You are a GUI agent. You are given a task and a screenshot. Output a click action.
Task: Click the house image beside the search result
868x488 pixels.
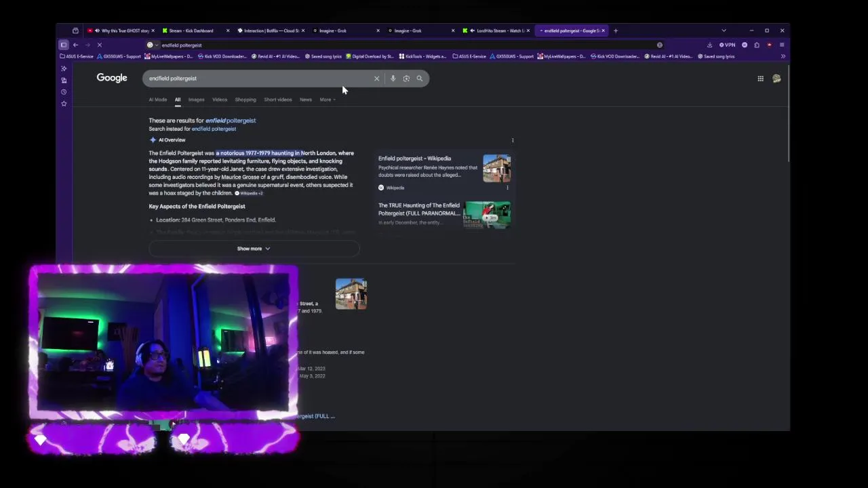point(351,293)
